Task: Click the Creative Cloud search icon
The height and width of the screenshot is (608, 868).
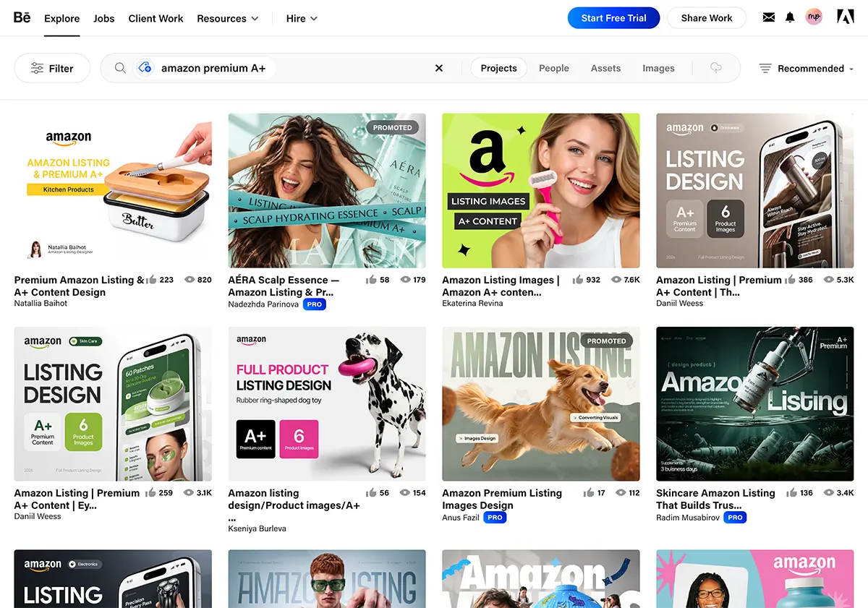Action: pos(716,68)
